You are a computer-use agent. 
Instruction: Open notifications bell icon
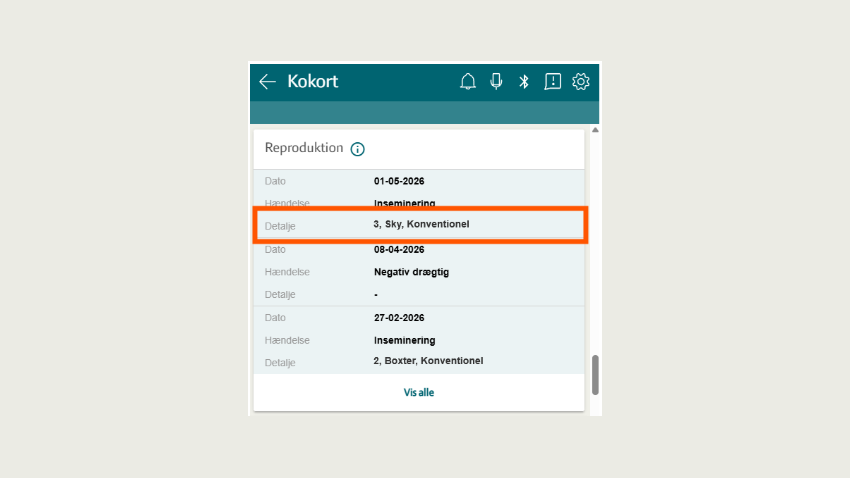(468, 81)
